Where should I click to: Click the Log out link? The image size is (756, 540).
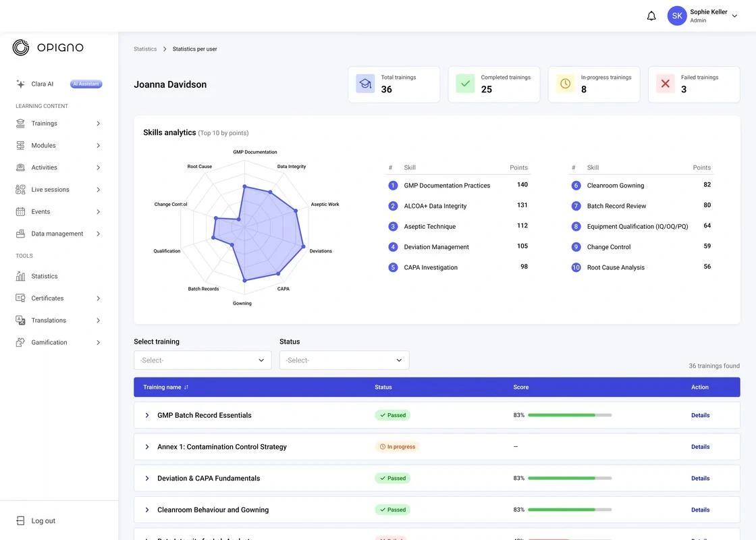(x=43, y=520)
